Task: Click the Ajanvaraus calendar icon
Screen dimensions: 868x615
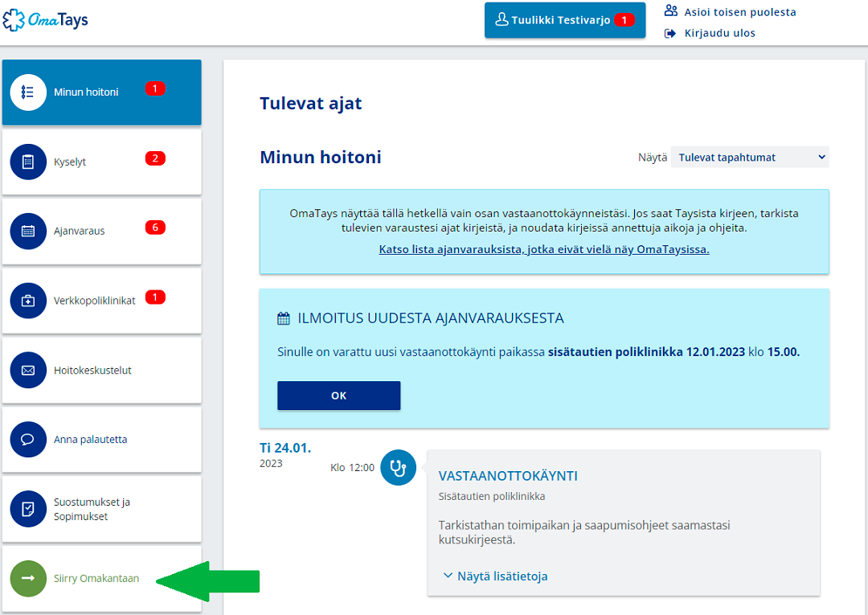Action: pyautogui.click(x=28, y=232)
